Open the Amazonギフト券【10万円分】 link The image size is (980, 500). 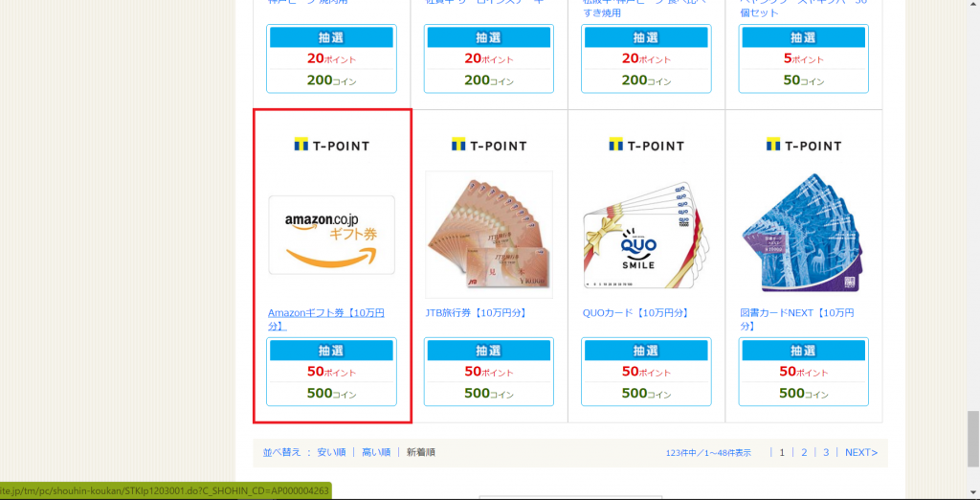pyautogui.click(x=326, y=319)
